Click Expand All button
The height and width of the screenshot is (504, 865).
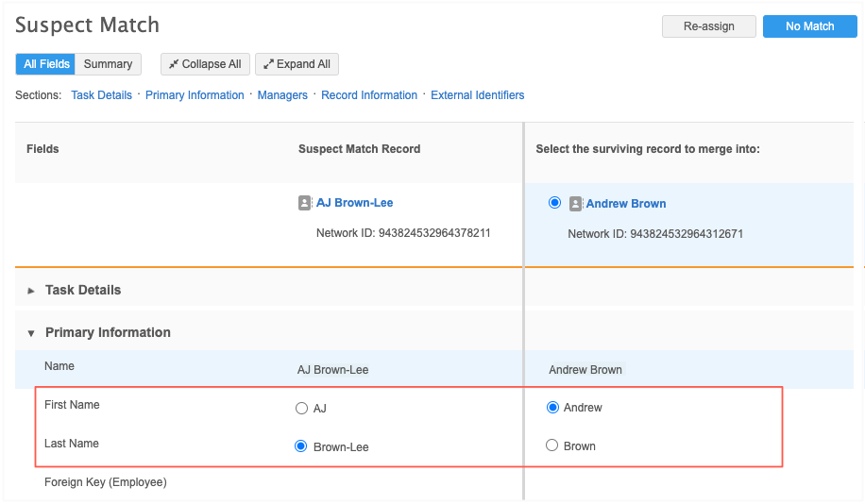tap(297, 64)
